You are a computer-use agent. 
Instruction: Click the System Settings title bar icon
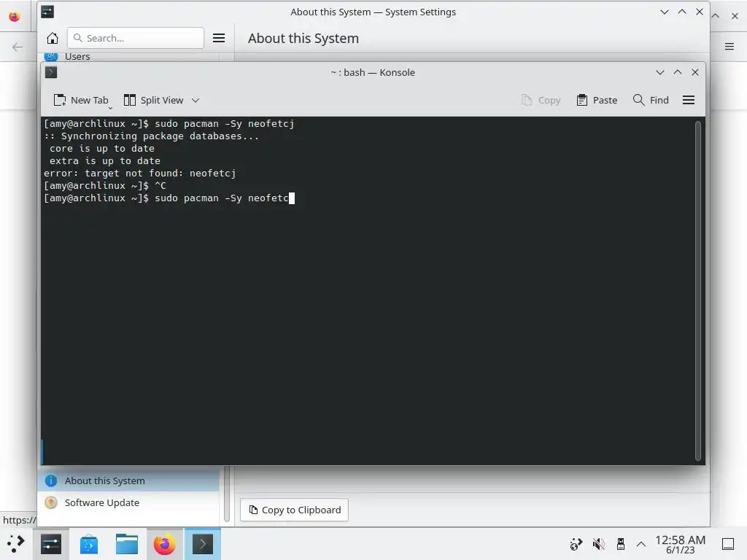coord(47,12)
